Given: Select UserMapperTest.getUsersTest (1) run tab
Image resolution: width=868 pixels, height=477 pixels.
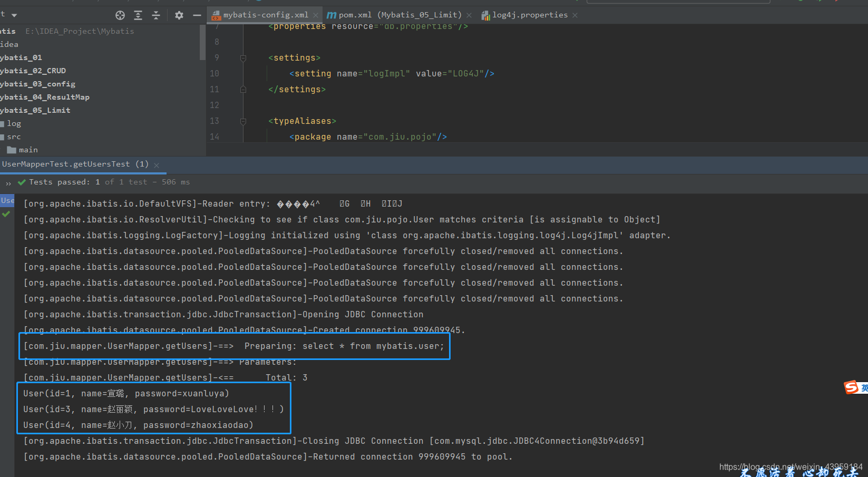Looking at the screenshot, I should 75,164.
